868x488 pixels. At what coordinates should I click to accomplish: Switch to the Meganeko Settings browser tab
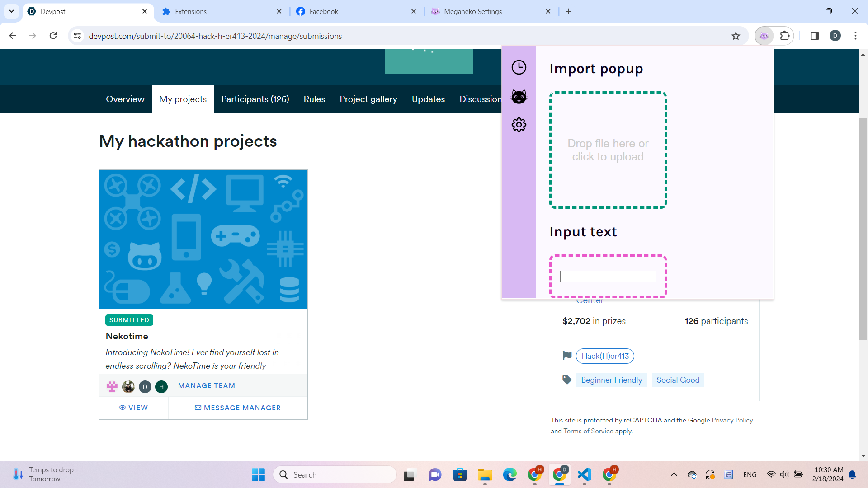[x=472, y=12]
